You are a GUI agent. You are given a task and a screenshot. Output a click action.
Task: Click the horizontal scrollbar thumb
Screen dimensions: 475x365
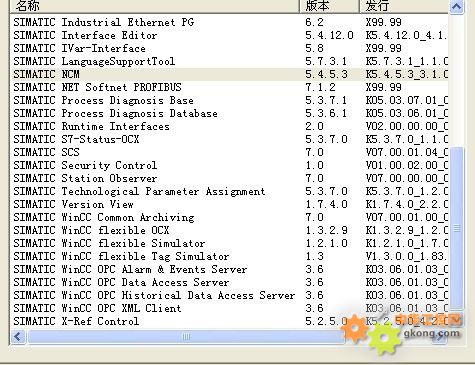click(186, 337)
